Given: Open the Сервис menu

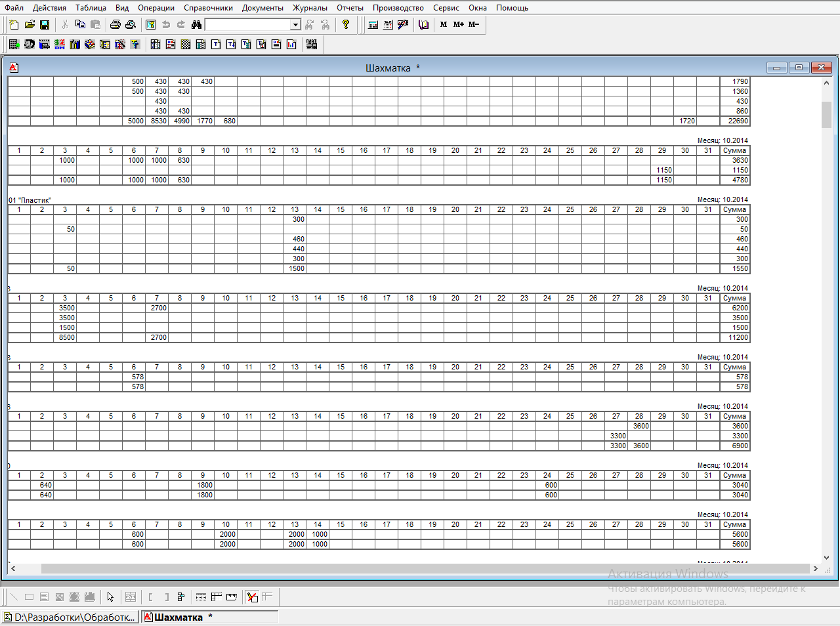Looking at the screenshot, I should point(446,8).
